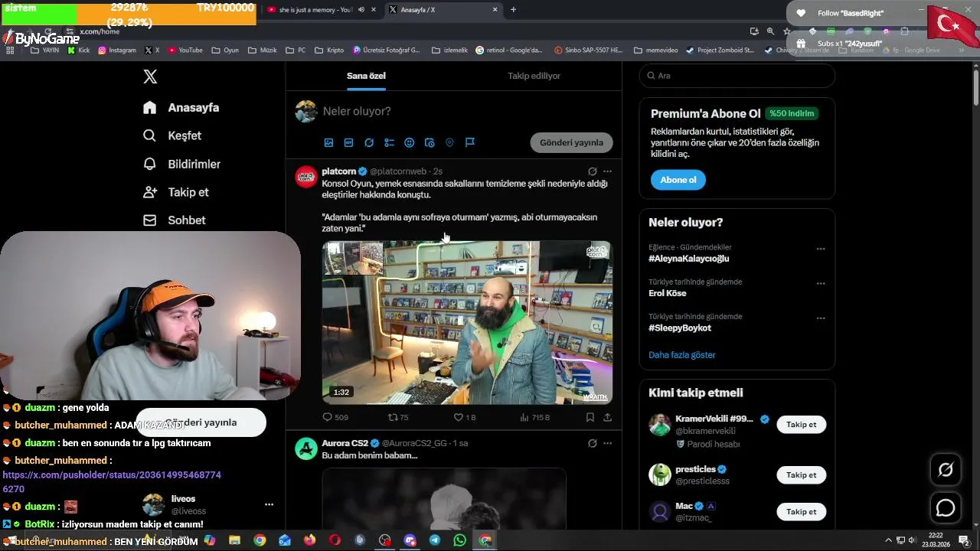This screenshot has height=551, width=980.
Task: Open Instagram bookmark
Action: 117,51
